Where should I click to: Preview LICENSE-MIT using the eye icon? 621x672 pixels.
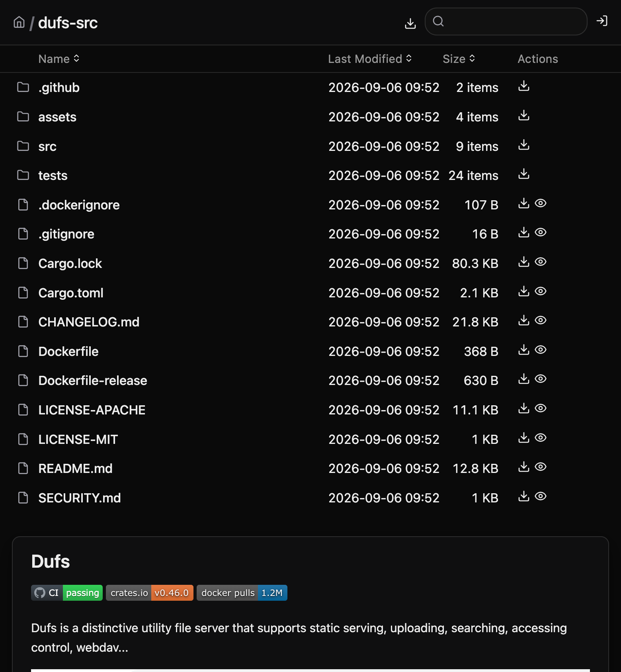click(541, 438)
